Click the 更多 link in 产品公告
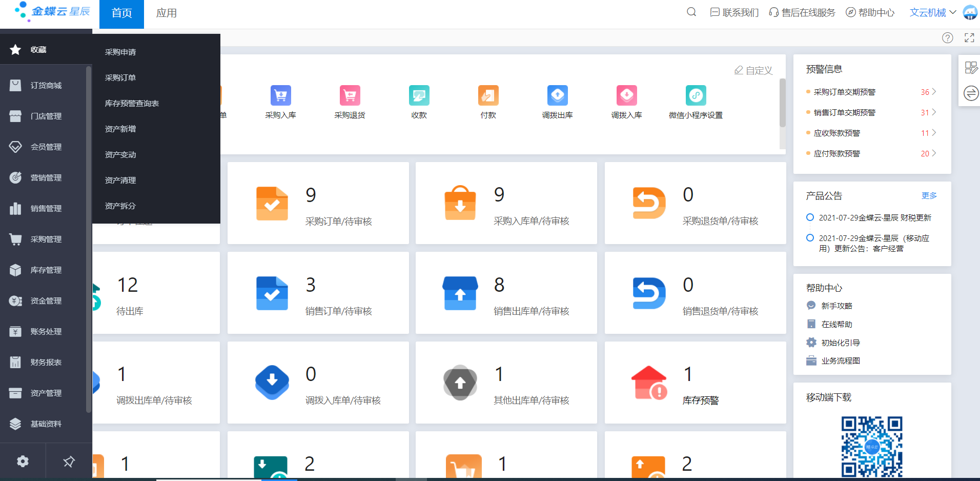The height and width of the screenshot is (481, 980). [929, 195]
